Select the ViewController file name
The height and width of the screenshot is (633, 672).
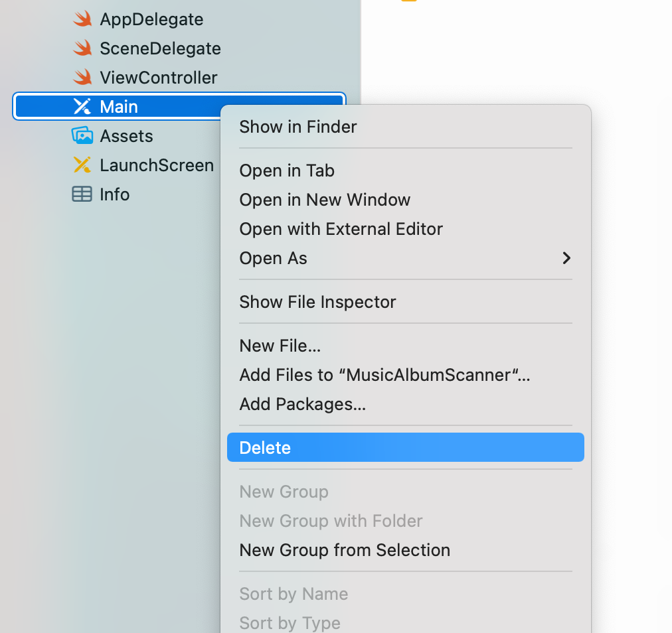pyautogui.click(x=159, y=78)
